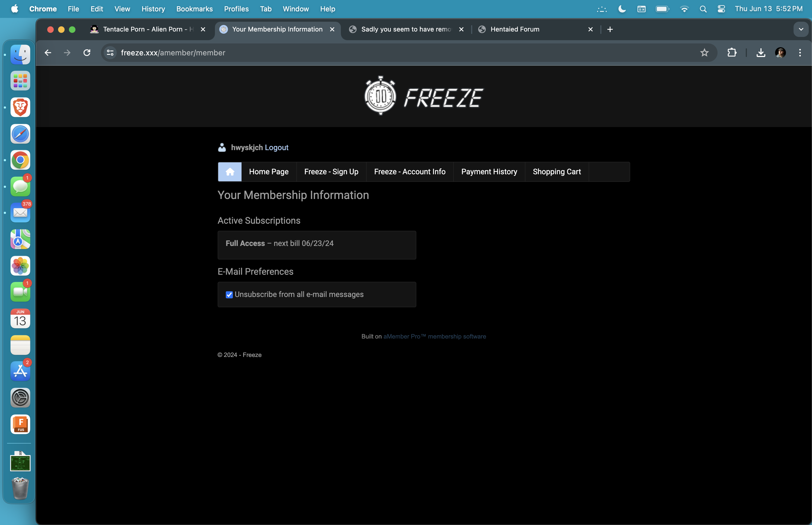This screenshot has height=525, width=812.
Task: Click the site information icon in address bar
Action: [x=110, y=53]
